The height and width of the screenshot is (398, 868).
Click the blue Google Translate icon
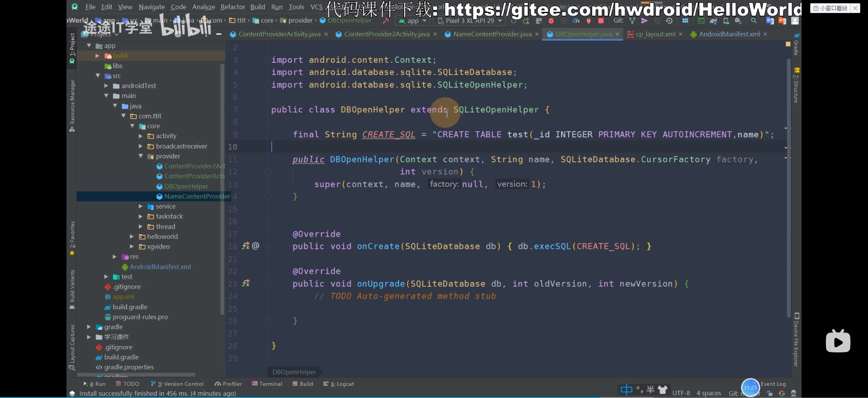[x=770, y=21]
